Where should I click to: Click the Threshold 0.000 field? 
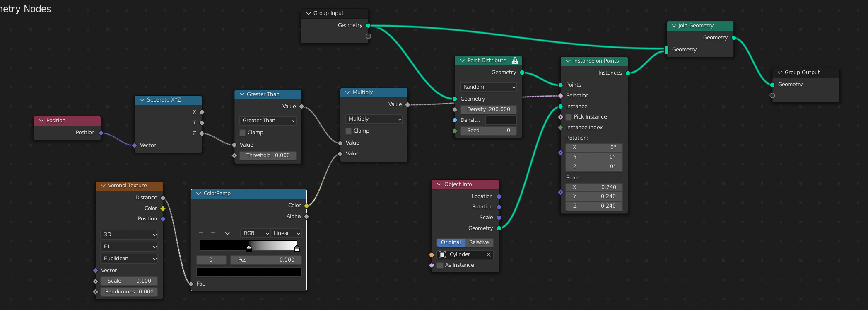pos(268,155)
